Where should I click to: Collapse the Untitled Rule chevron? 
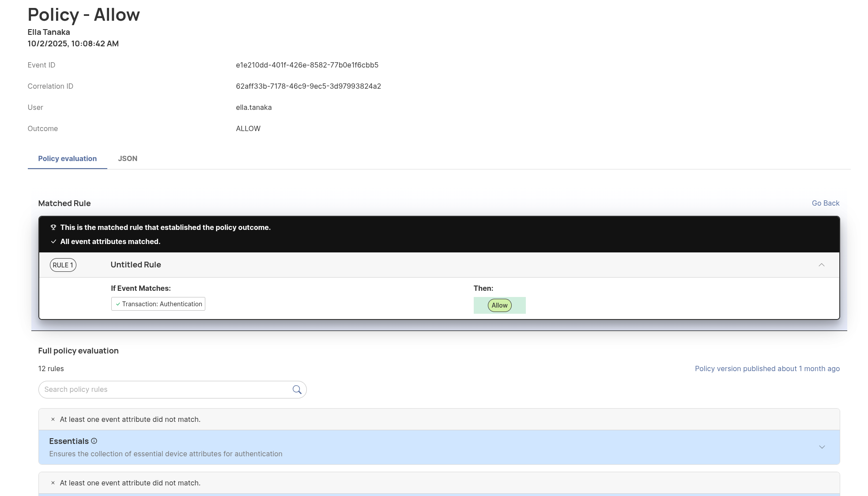point(821,265)
